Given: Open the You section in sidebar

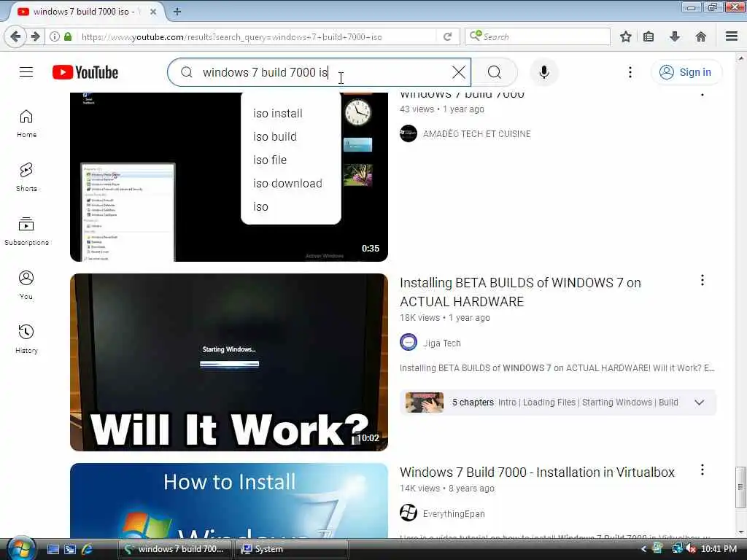Looking at the screenshot, I should (26, 285).
